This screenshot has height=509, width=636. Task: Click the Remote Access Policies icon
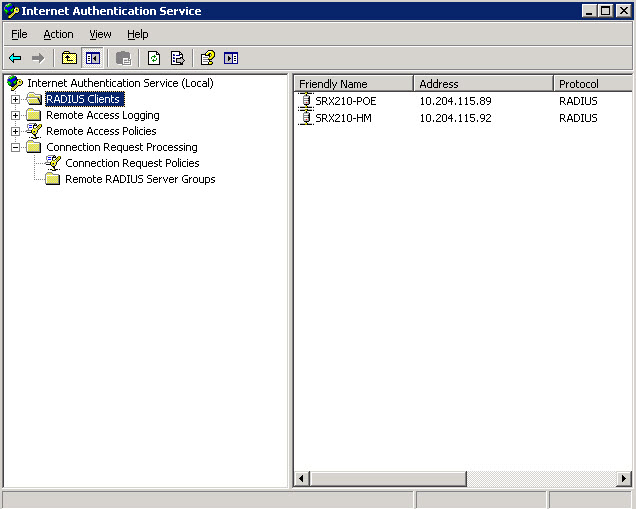[34, 131]
